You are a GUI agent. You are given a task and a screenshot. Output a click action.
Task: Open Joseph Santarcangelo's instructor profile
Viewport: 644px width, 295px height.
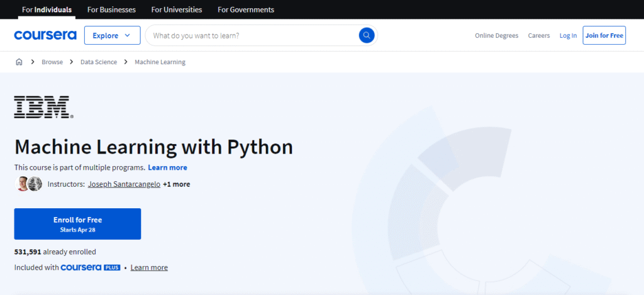click(124, 184)
